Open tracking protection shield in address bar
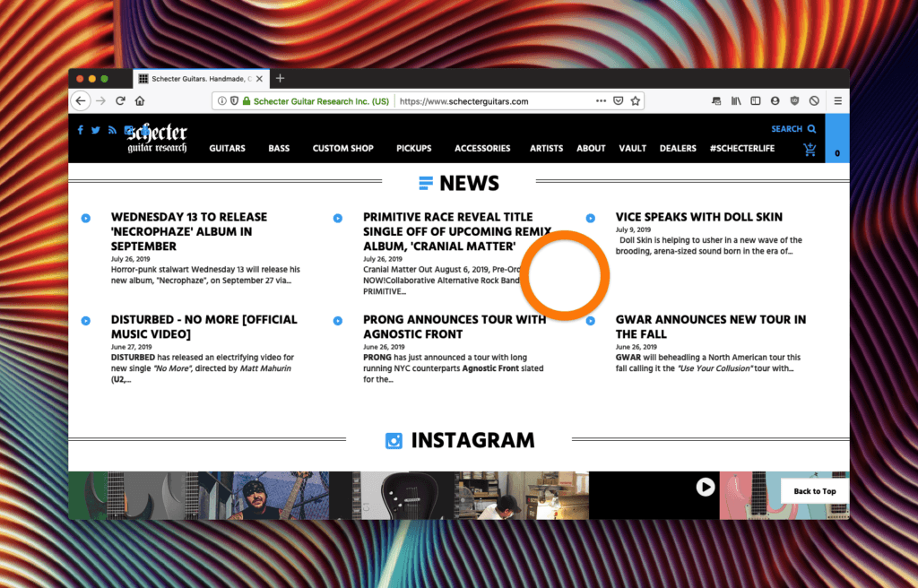This screenshot has height=588, width=918. [234, 100]
